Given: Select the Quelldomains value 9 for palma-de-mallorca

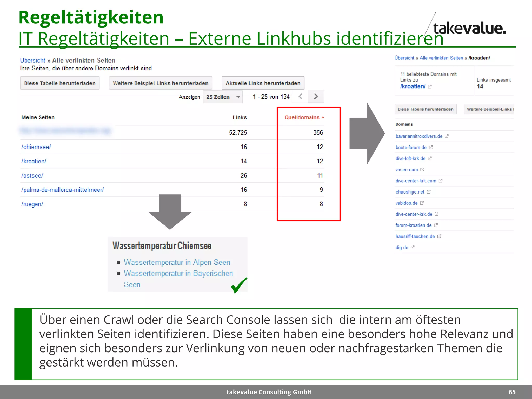Looking at the screenshot, I should coord(321,190).
